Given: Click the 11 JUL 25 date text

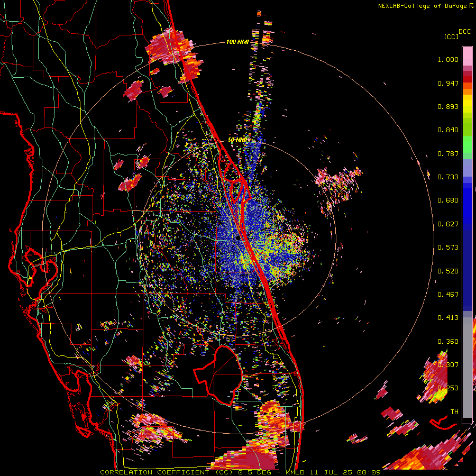Looking at the screenshot, I should 332,472.
